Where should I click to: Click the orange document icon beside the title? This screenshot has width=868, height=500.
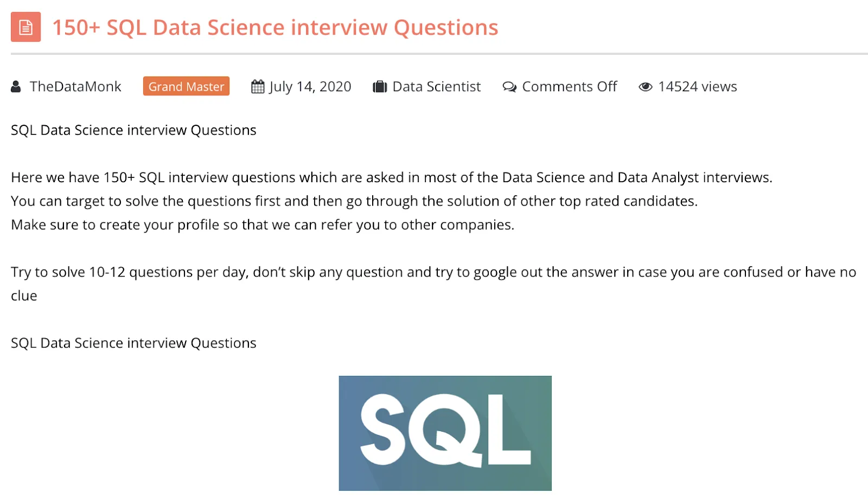(25, 27)
